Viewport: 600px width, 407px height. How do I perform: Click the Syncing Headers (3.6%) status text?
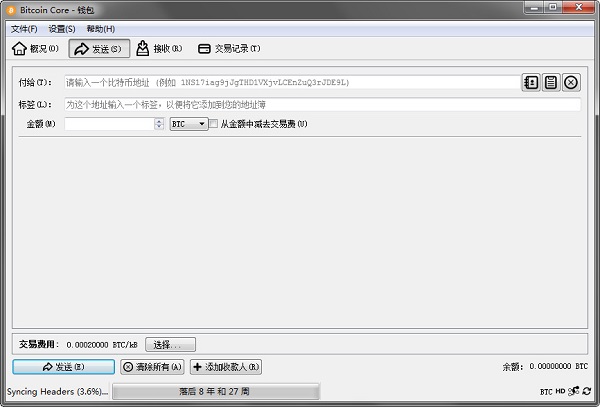[57, 392]
